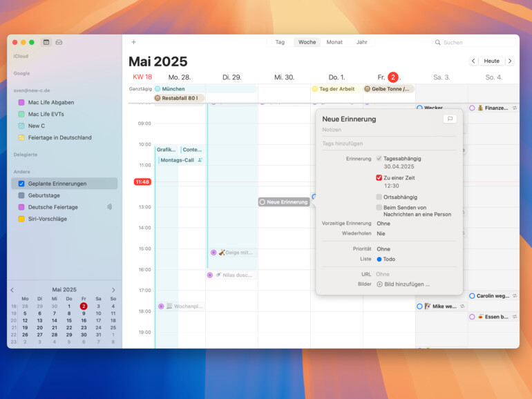Click Bild hinzufügen link
Image resolution: width=532 pixels, height=399 pixels.
coord(407,284)
